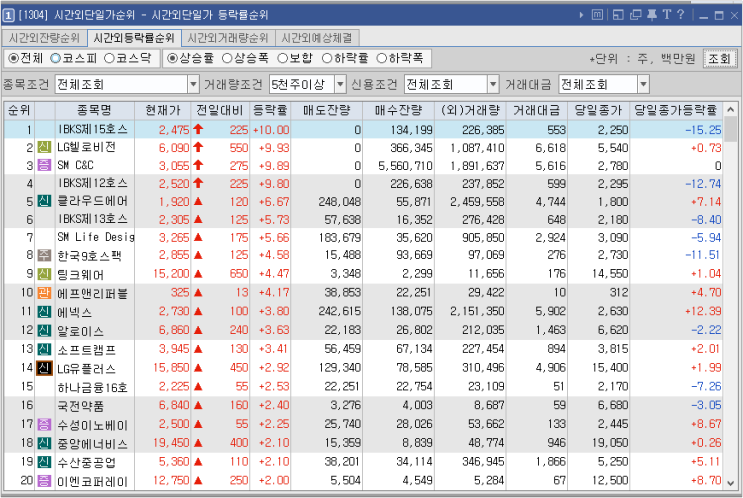
Task: Click the red up triangle in 국전약품 row
Action: 198,405
